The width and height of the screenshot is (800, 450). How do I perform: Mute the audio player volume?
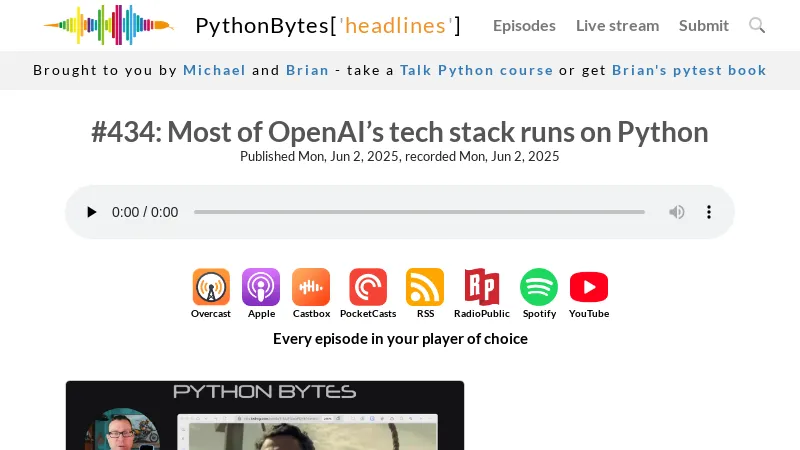[677, 212]
